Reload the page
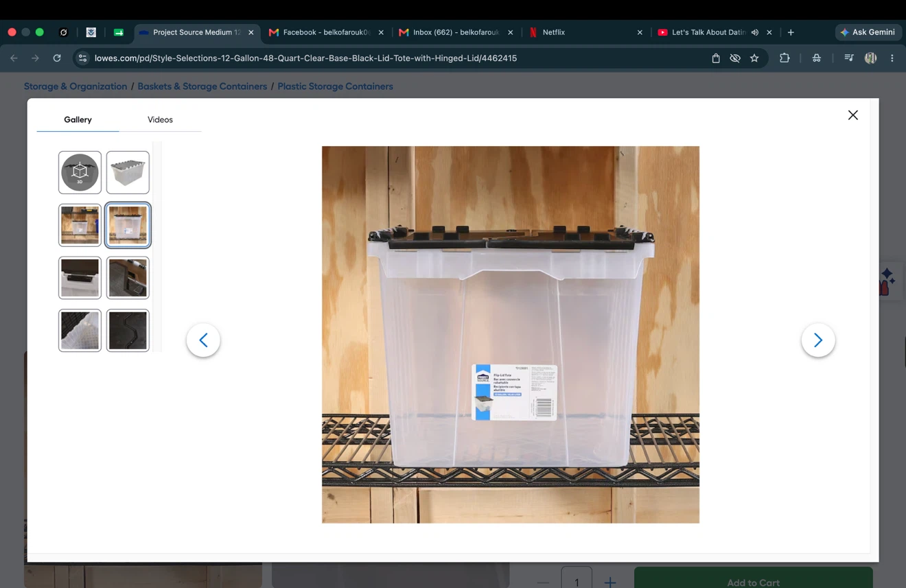This screenshot has height=588, width=906. tap(57, 58)
